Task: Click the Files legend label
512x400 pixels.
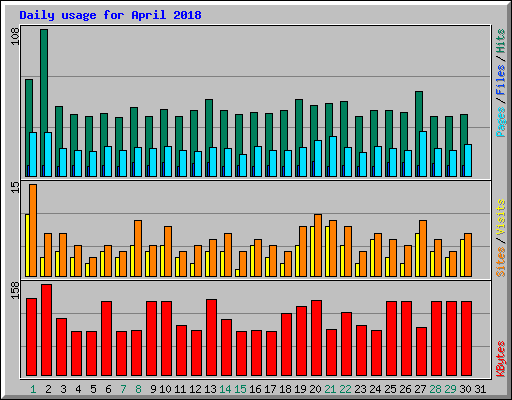Action: click(x=500, y=80)
